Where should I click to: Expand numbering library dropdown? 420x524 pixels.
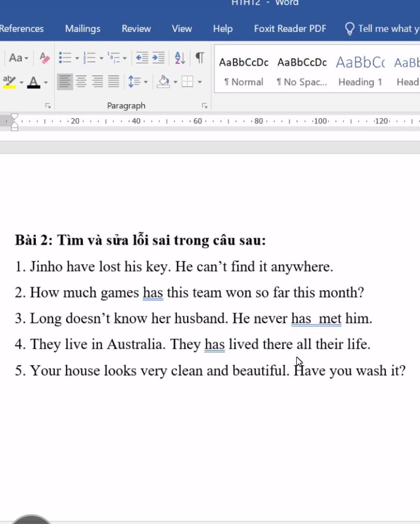point(101,58)
